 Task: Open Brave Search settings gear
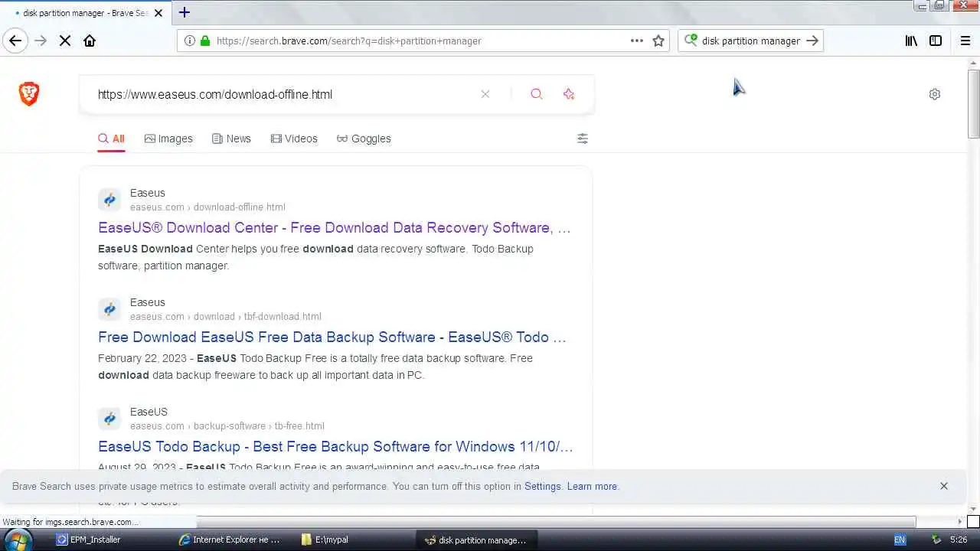point(935,94)
